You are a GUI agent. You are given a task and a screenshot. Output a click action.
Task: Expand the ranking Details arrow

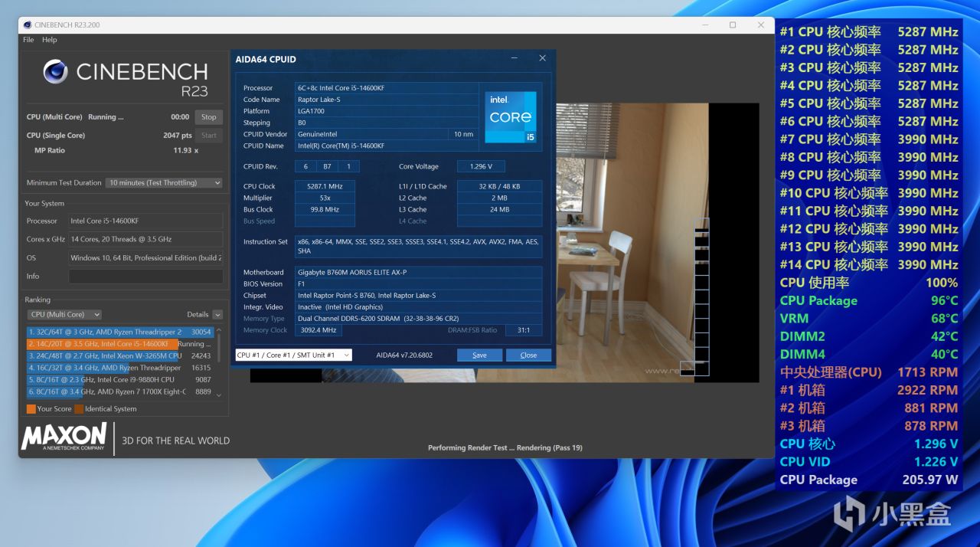point(217,315)
